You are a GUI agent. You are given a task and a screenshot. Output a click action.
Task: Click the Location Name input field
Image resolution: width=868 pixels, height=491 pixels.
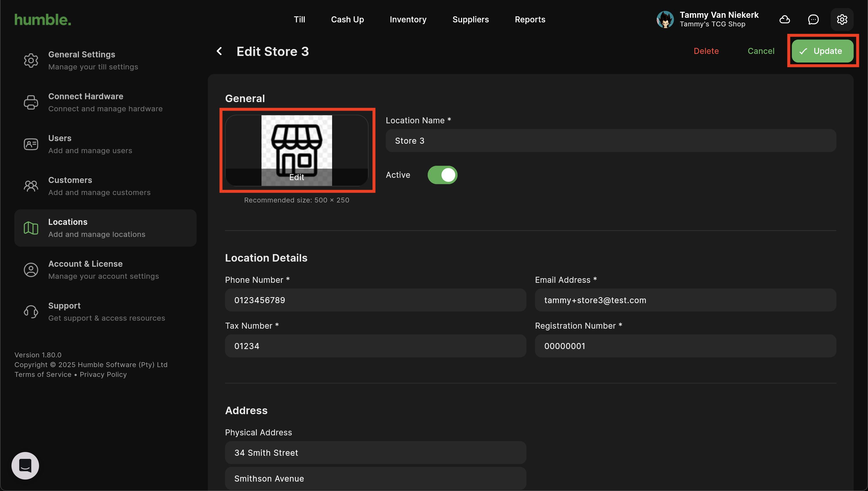coord(611,141)
